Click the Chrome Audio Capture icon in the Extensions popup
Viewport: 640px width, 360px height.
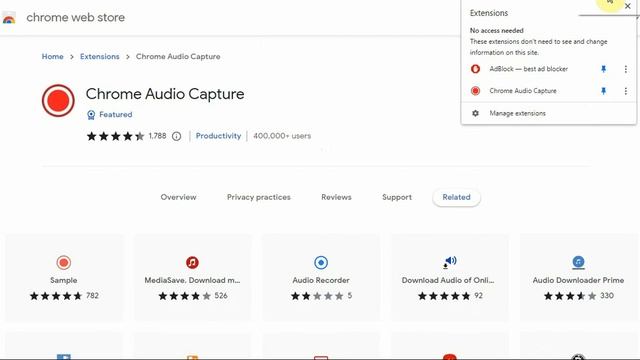(x=475, y=91)
